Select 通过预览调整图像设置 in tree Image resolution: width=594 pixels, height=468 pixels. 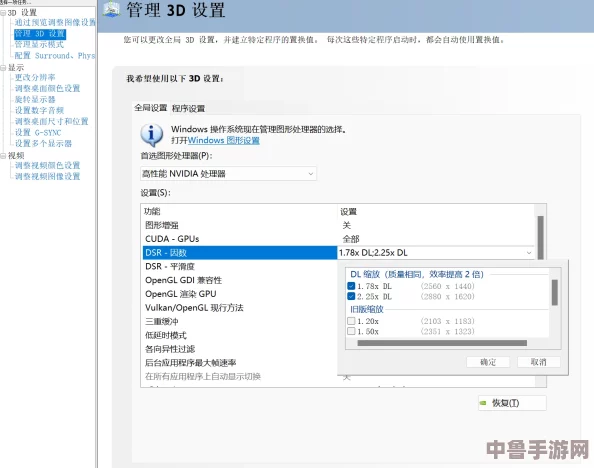tap(55, 22)
